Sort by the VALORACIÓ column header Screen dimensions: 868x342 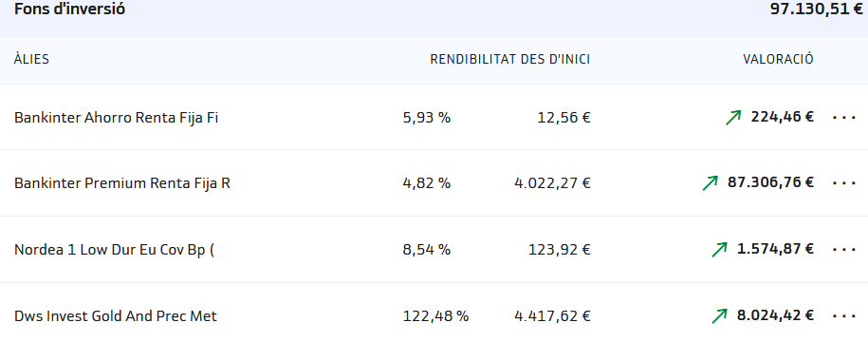coord(778,59)
